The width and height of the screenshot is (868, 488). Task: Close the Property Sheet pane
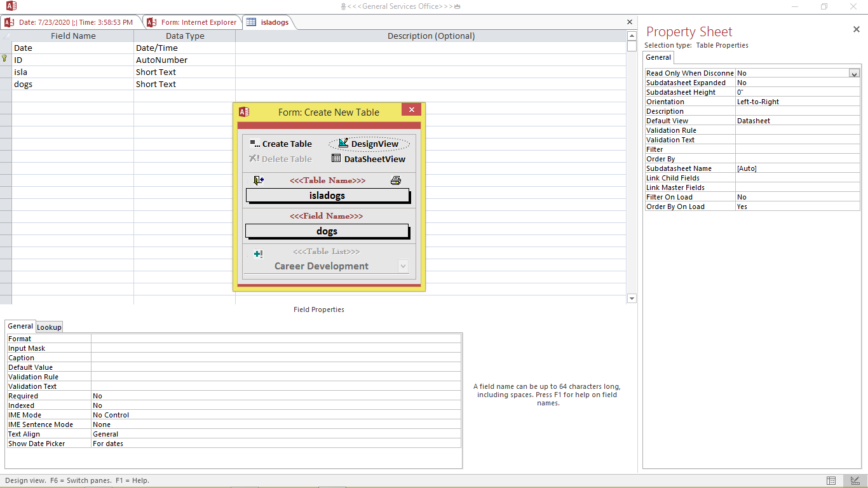856,29
